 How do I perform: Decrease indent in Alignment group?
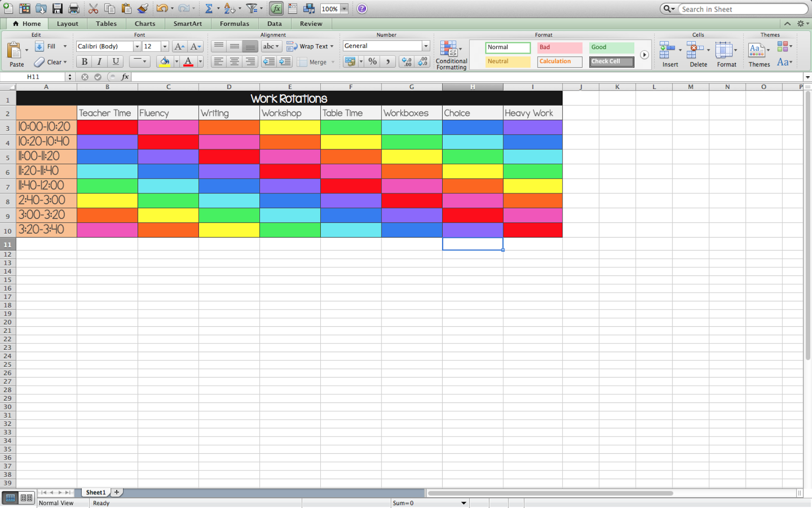coord(269,61)
